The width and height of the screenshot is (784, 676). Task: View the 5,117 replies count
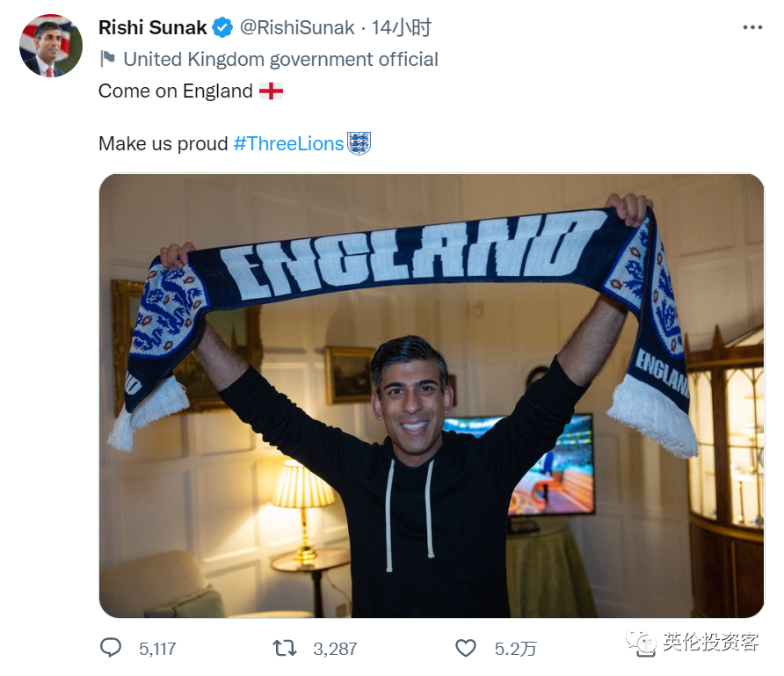(157, 649)
